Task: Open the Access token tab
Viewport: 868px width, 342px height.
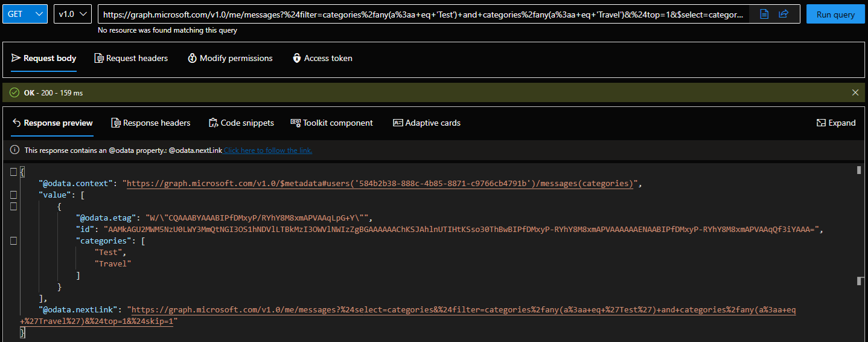Action: 322,59
